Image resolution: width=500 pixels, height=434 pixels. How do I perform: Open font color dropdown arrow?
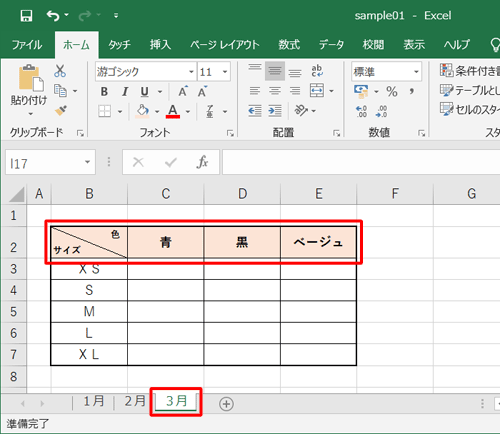point(188,112)
